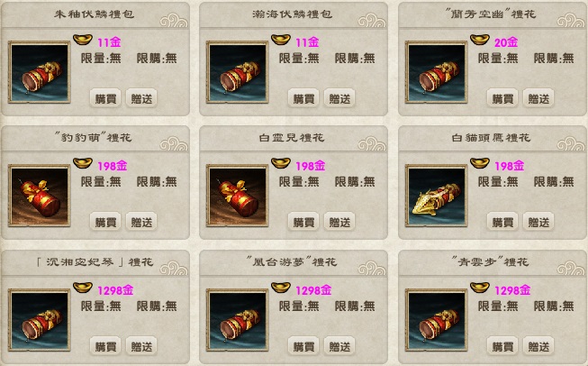The height and width of the screenshot is (366, 588).
Task: Click 購買 for 沉湘宓妃琴 禮花
Action: 105,346
